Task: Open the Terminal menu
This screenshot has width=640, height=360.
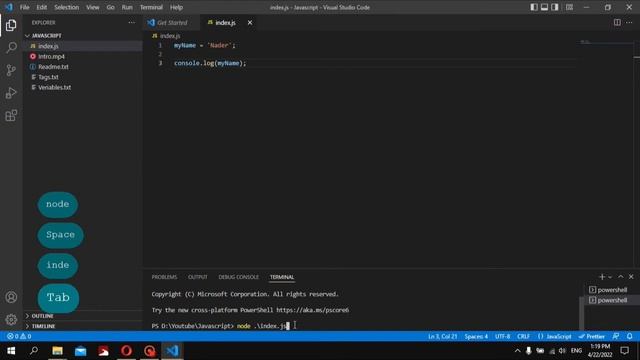Action: click(151, 7)
